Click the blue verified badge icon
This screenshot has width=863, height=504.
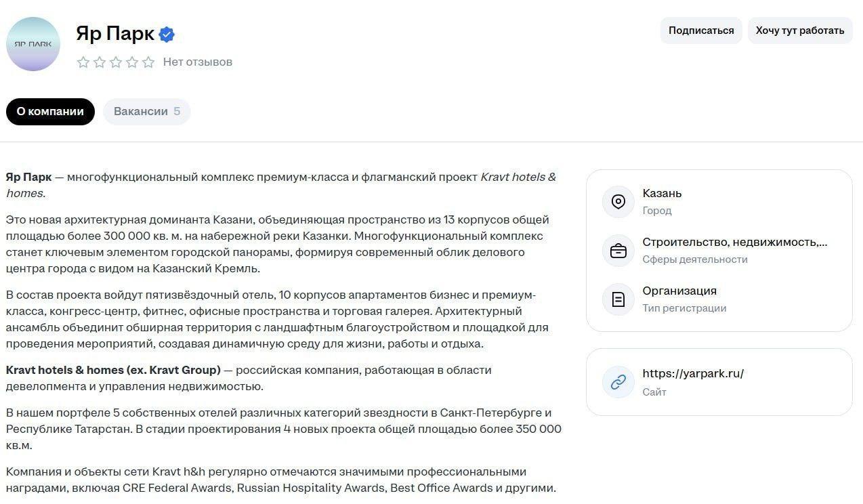tap(167, 35)
